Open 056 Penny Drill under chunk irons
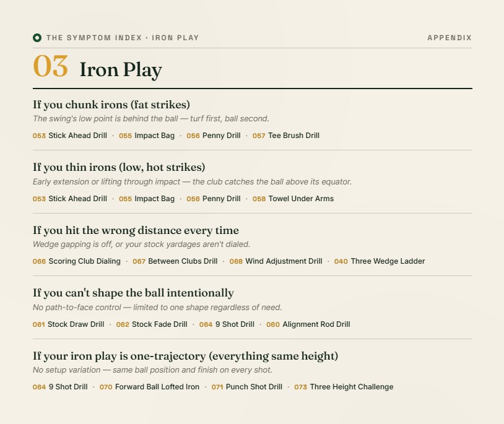 (214, 136)
